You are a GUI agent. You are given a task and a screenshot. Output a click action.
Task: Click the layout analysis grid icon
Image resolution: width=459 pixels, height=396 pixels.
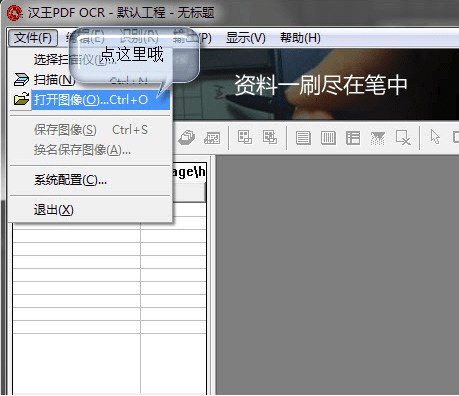[245, 137]
